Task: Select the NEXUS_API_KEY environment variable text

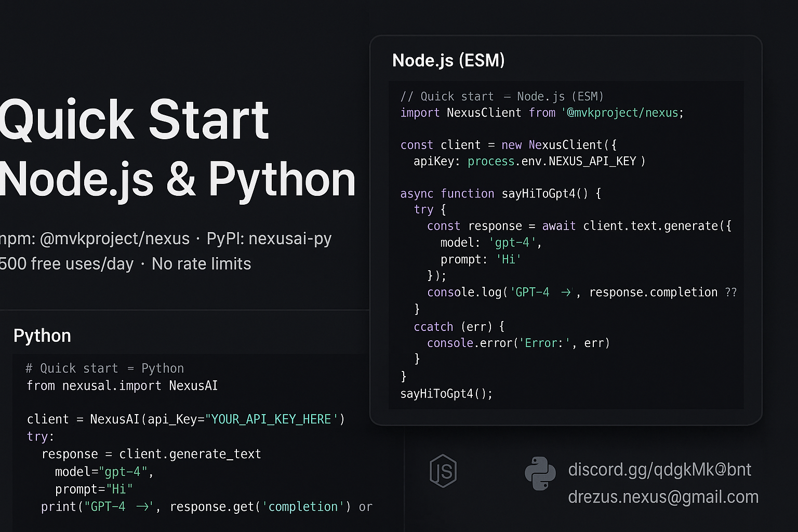Action: tap(591, 161)
